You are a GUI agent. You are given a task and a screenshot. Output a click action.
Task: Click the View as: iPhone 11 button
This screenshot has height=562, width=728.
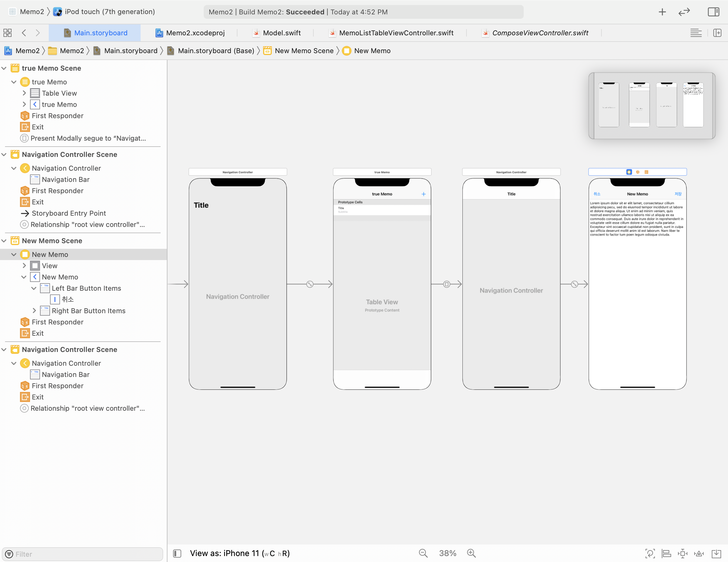click(239, 553)
